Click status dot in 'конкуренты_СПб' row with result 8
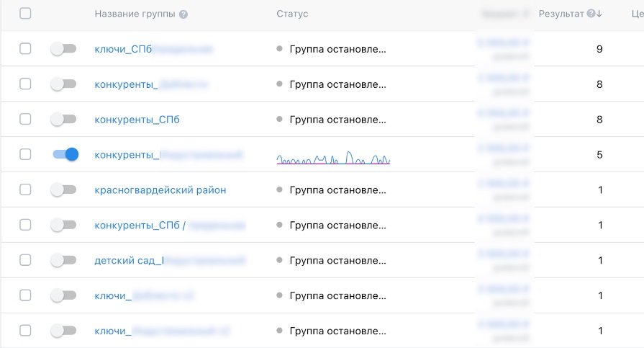Screen dimensions: 644x348 280,120
